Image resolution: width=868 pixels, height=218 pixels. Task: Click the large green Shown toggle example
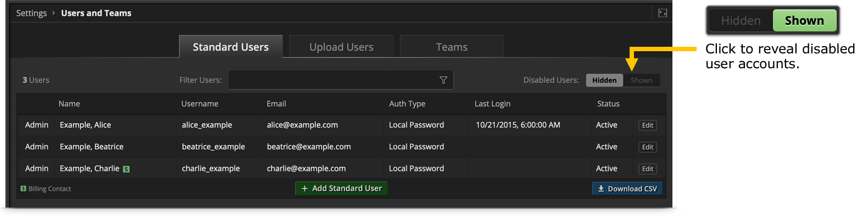804,21
